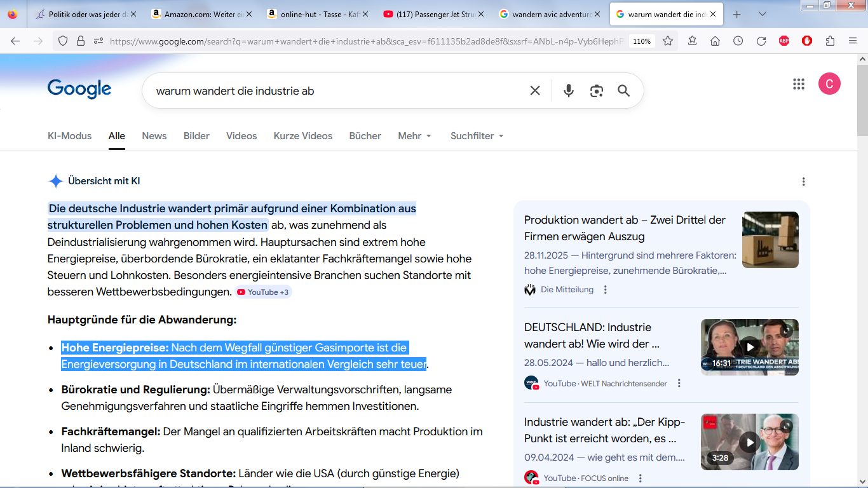Go to the Firefox home page

click(x=715, y=41)
